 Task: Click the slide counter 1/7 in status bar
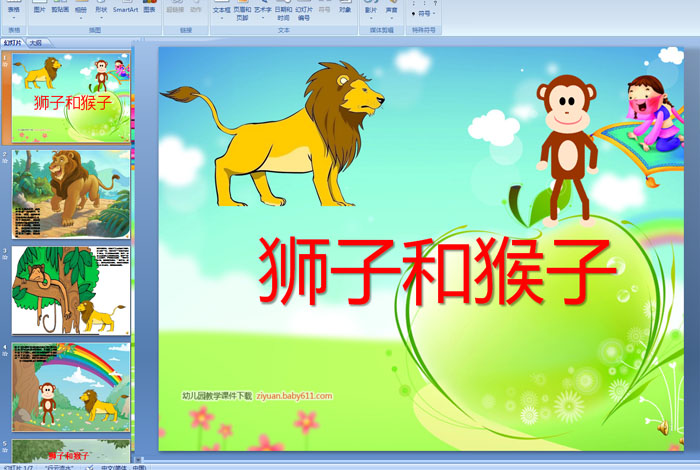pyautogui.click(x=19, y=467)
